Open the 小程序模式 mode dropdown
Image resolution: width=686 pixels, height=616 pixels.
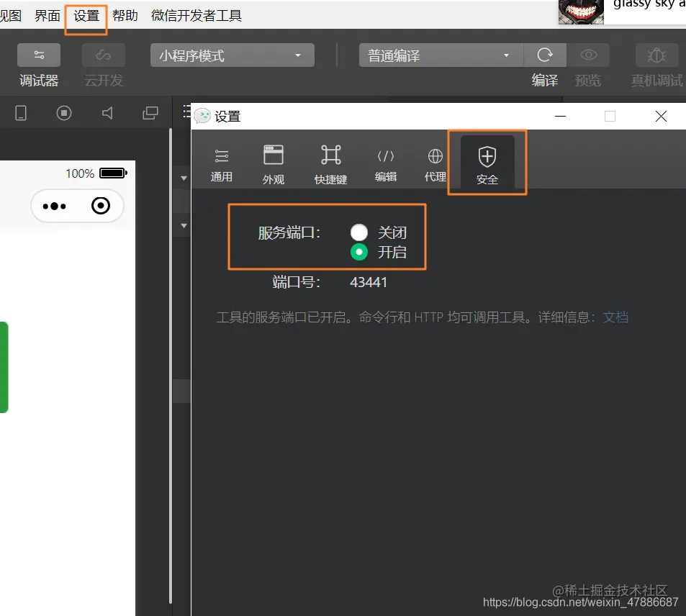point(230,55)
